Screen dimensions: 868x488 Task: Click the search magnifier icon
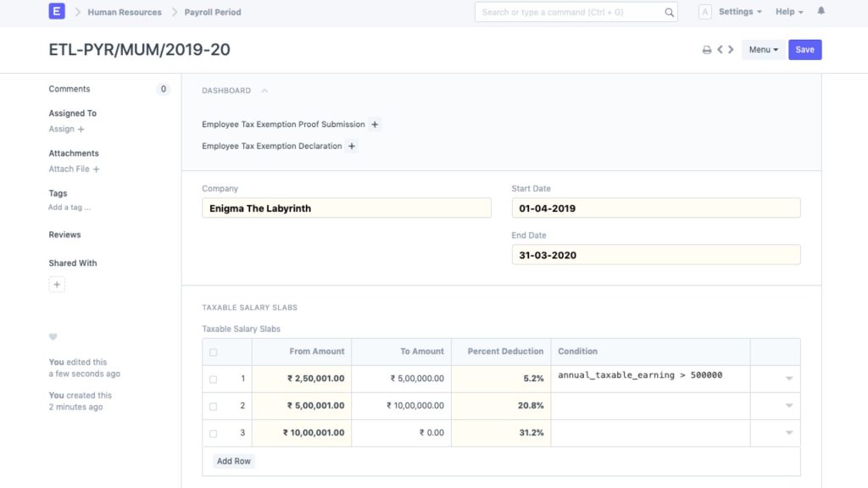click(669, 12)
